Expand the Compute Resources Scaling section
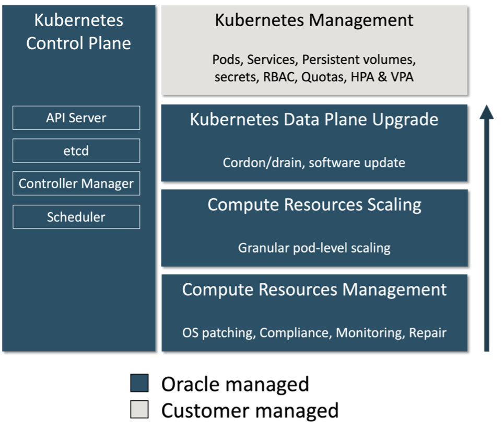Image resolution: width=504 pixels, height=439 pixels. pyautogui.click(x=313, y=227)
